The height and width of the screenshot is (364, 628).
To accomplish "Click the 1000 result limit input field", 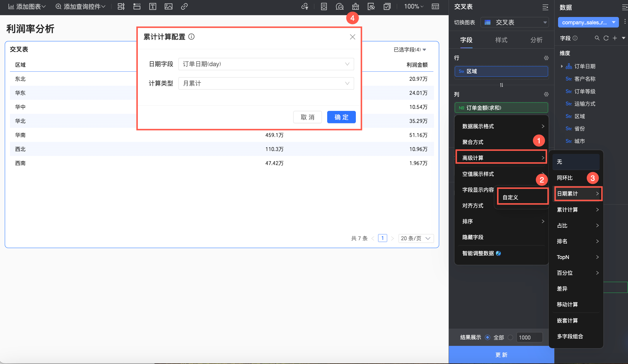I will (x=529, y=337).
